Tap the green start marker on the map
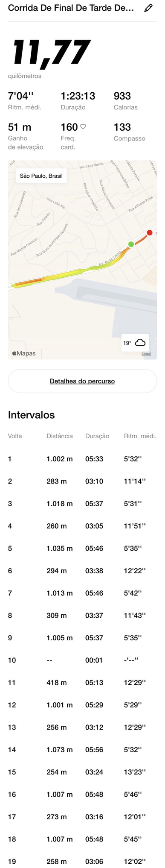 point(131,244)
